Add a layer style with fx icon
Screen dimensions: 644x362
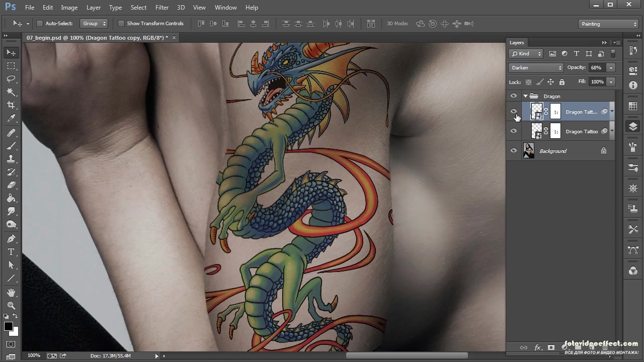(x=537, y=347)
